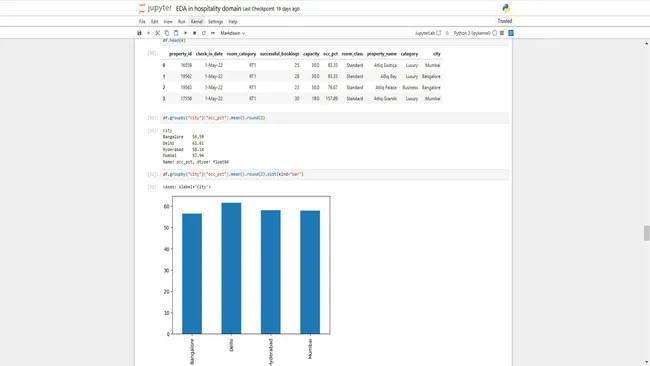Interrupt the kernel with the stop icon

tap(194, 33)
